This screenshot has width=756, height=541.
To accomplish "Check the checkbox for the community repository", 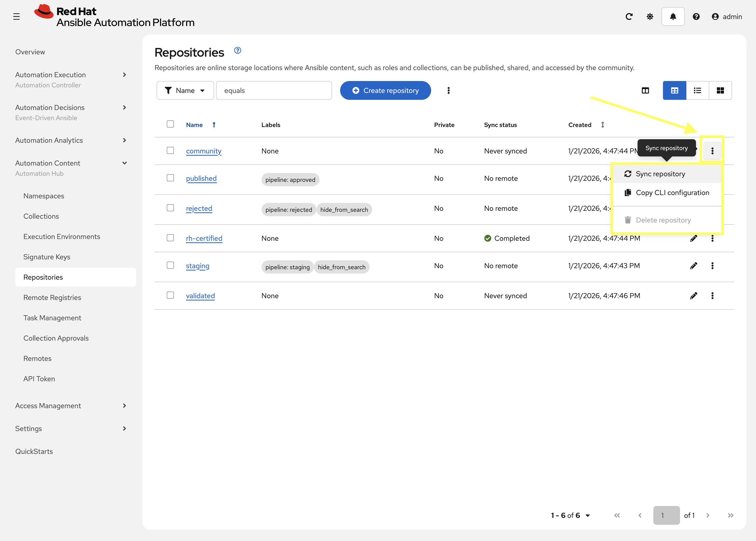I will (x=170, y=150).
